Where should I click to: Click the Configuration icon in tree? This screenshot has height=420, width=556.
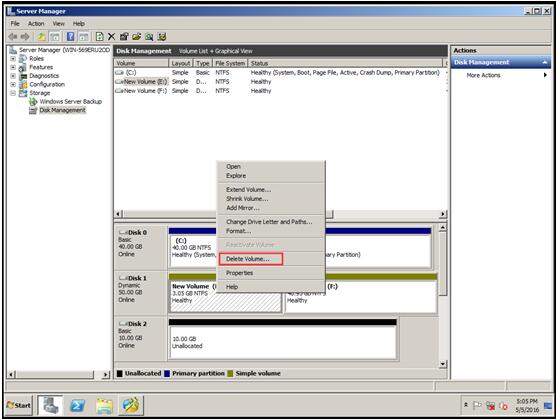tap(23, 84)
